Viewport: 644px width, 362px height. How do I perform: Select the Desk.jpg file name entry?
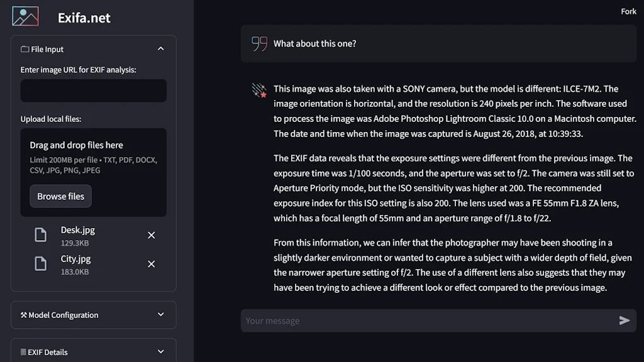point(78,230)
